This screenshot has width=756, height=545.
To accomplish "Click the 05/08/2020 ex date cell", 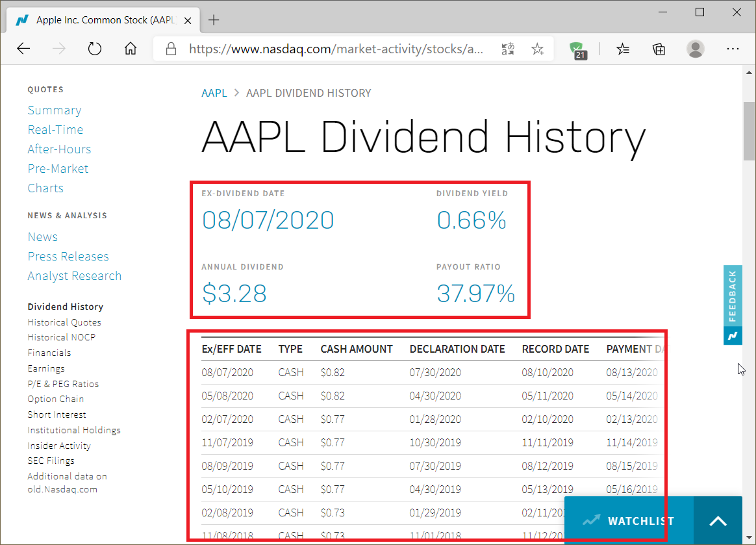I will tap(227, 396).
